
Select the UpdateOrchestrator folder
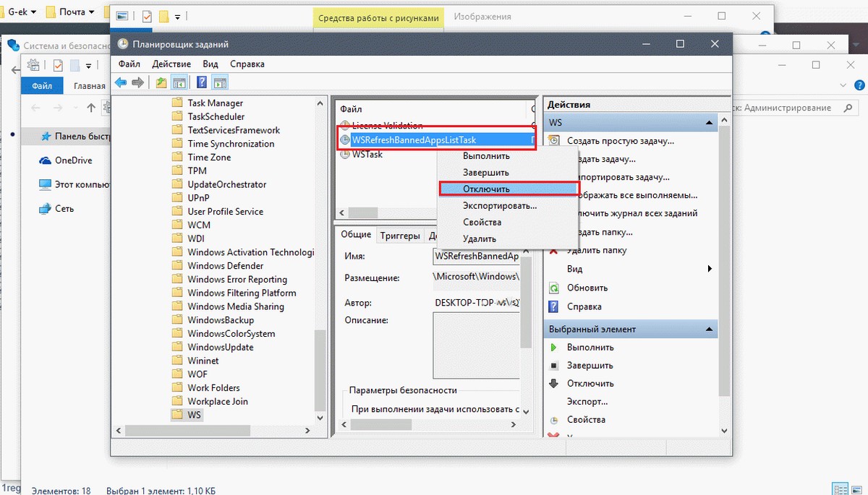tap(226, 184)
